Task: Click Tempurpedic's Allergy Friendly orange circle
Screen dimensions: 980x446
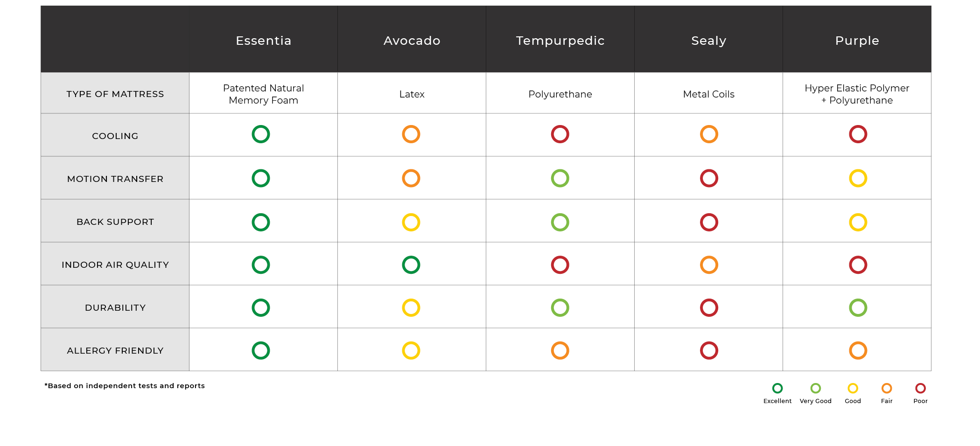Action: [560, 351]
